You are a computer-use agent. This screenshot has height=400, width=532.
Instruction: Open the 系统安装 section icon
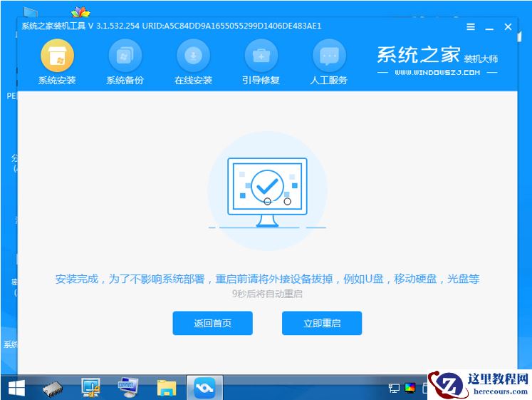[x=57, y=56]
